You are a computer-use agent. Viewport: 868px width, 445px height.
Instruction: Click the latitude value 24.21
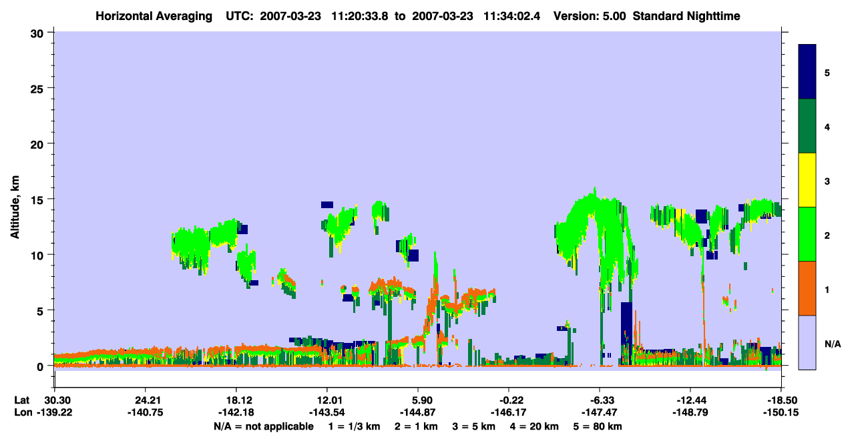coord(145,400)
